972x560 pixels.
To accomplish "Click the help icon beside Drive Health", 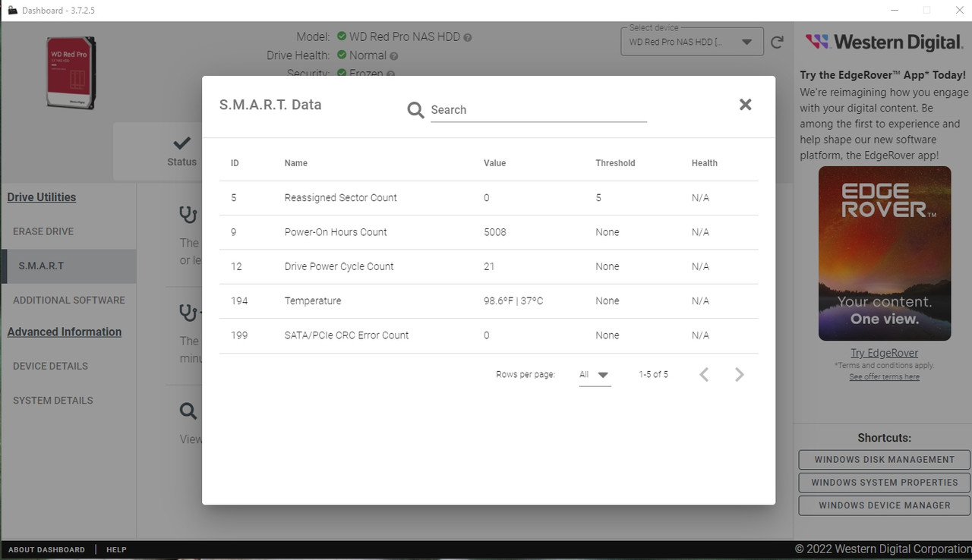I will coord(394,56).
